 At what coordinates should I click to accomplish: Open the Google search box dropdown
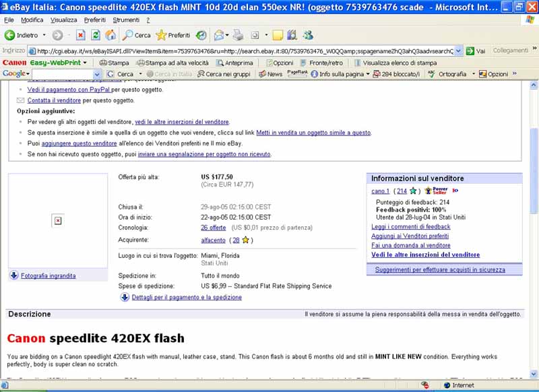[x=96, y=74]
